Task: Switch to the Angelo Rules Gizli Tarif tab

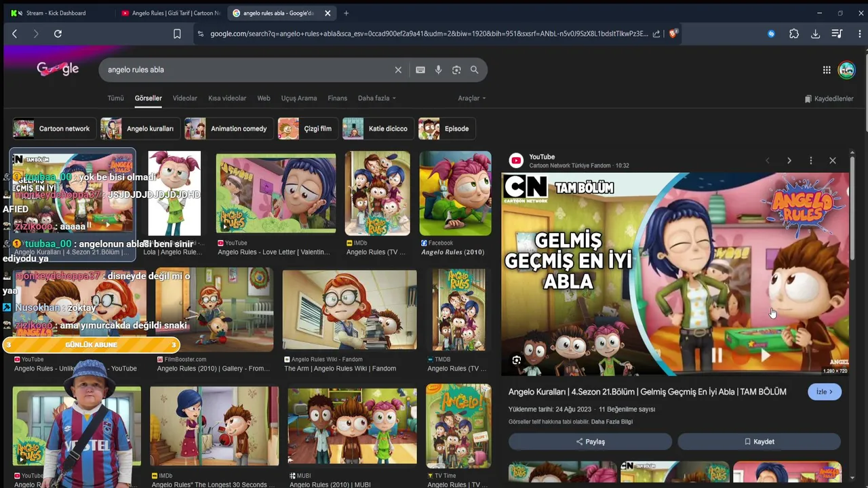Action: 171,13
